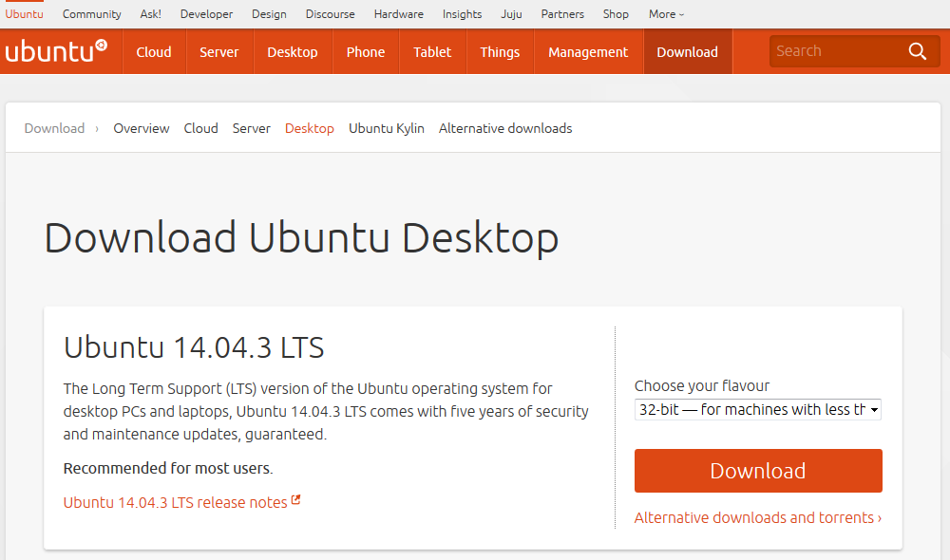Click the Download breadcrumb link

coord(54,128)
